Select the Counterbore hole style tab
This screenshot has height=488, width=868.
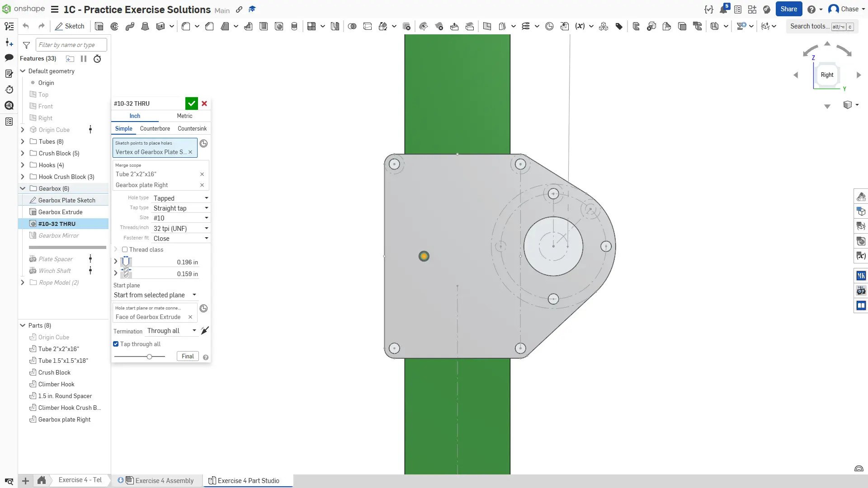point(155,129)
